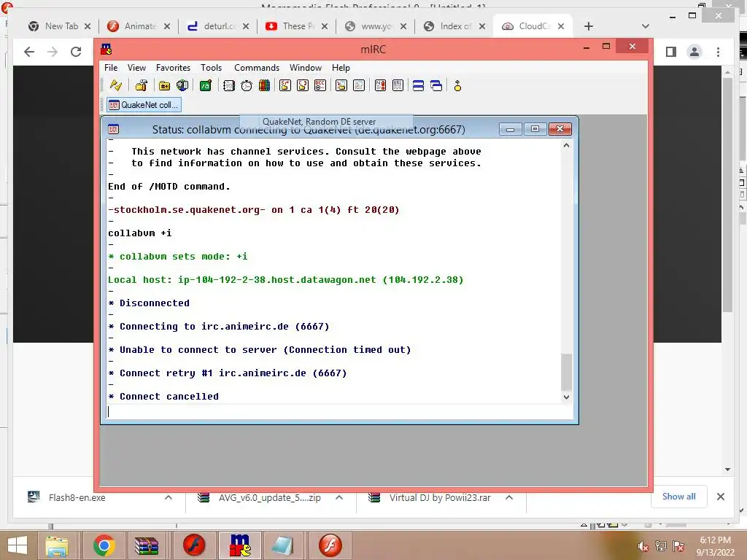This screenshot has height=560, width=747.
Task: Open the Log Files icon
Action: 359,86
